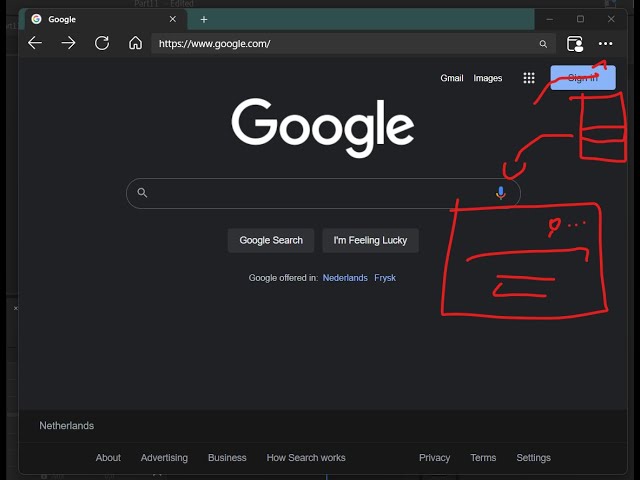Close the browser window
The image size is (640, 480).
coord(611,19)
